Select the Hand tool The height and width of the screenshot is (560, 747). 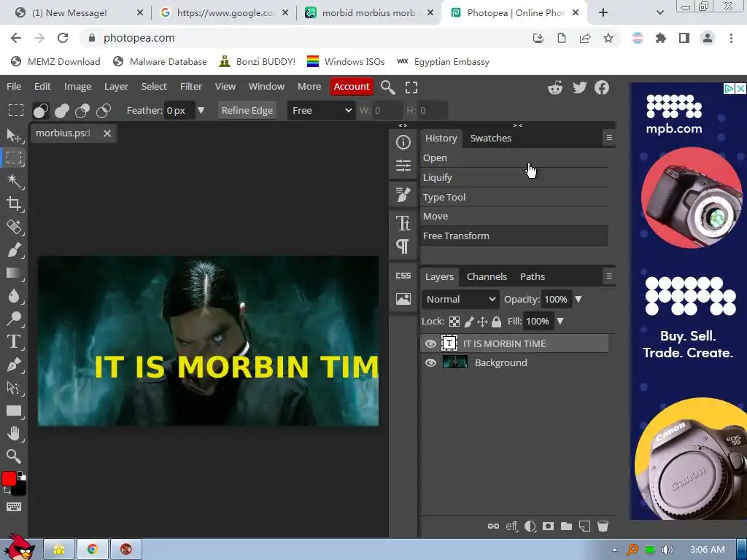[14, 433]
